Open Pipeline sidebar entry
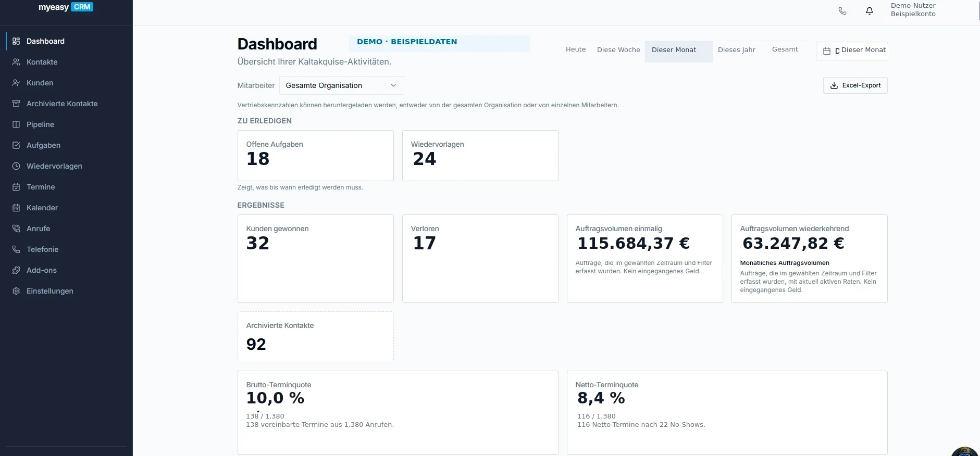Viewport: 980px width, 456px height. pyautogui.click(x=66, y=124)
